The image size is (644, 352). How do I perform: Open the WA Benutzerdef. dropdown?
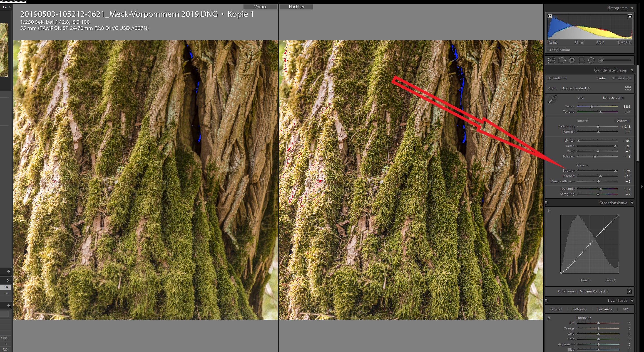613,98
